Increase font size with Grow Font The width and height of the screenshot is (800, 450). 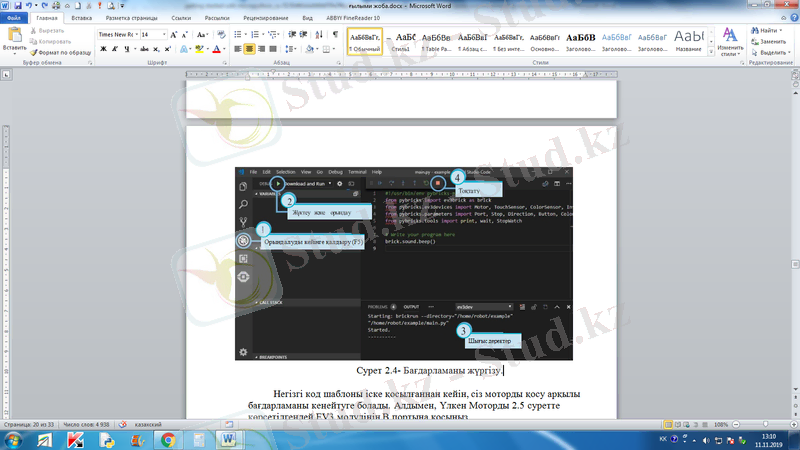(x=173, y=35)
